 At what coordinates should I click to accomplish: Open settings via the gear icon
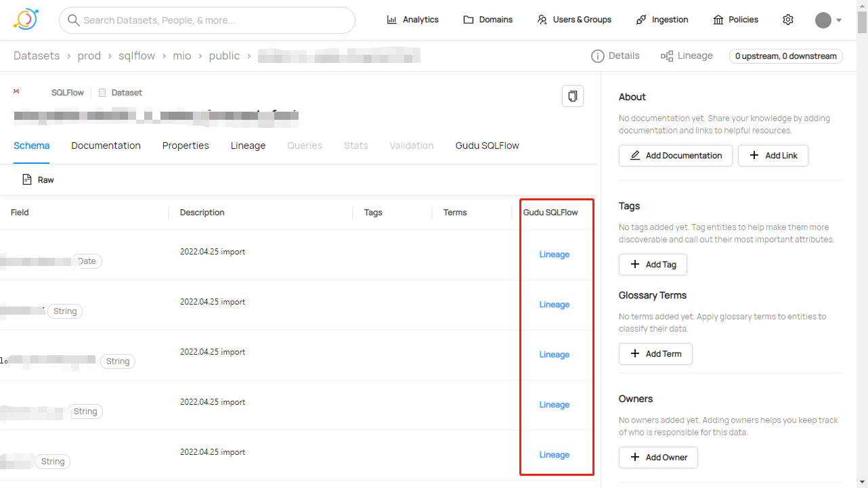787,20
